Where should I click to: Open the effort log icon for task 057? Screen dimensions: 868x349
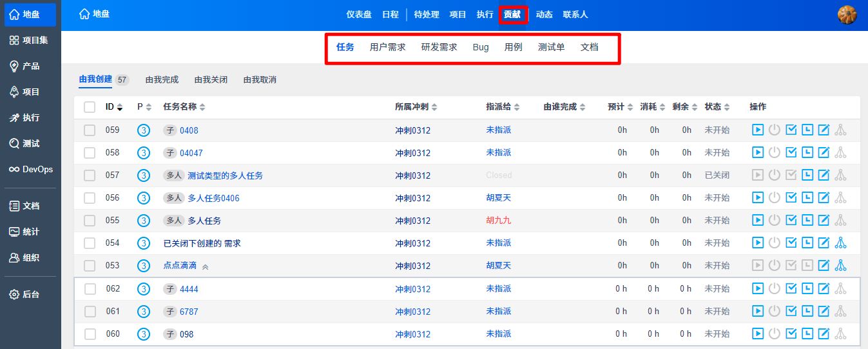point(807,175)
